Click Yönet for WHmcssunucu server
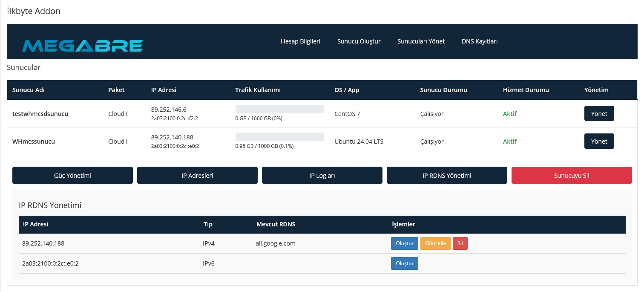 click(599, 141)
